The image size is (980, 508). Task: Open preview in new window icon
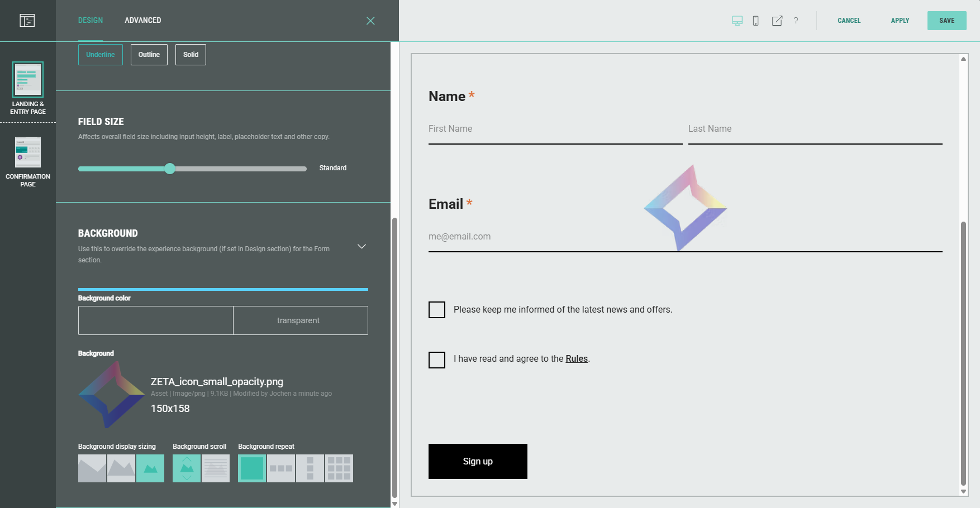(777, 21)
